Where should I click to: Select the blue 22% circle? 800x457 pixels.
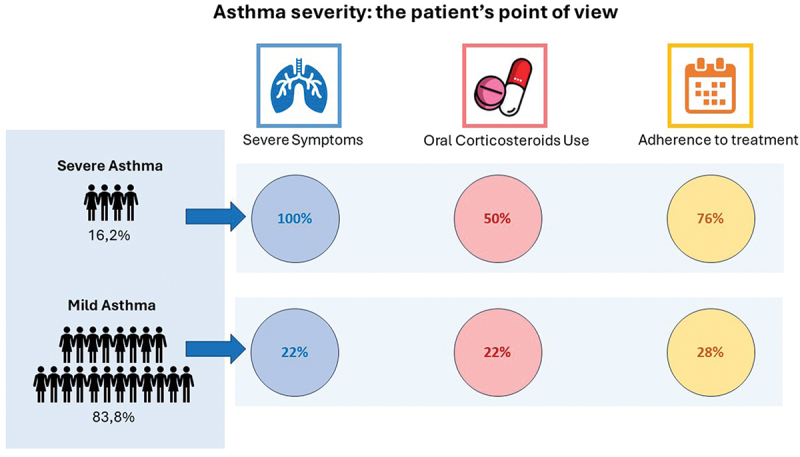click(x=294, y=352)
